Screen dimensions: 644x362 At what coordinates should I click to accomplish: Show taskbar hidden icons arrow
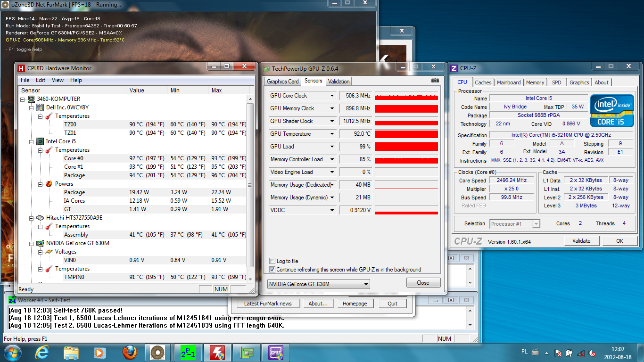point(546,353)
